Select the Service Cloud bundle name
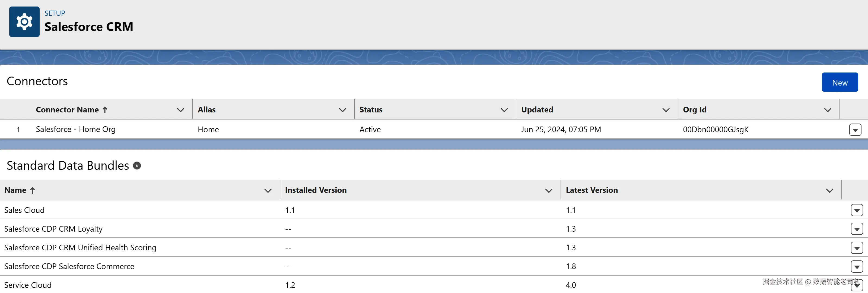The width and height of the screenshot is (868, 293). 28,285
